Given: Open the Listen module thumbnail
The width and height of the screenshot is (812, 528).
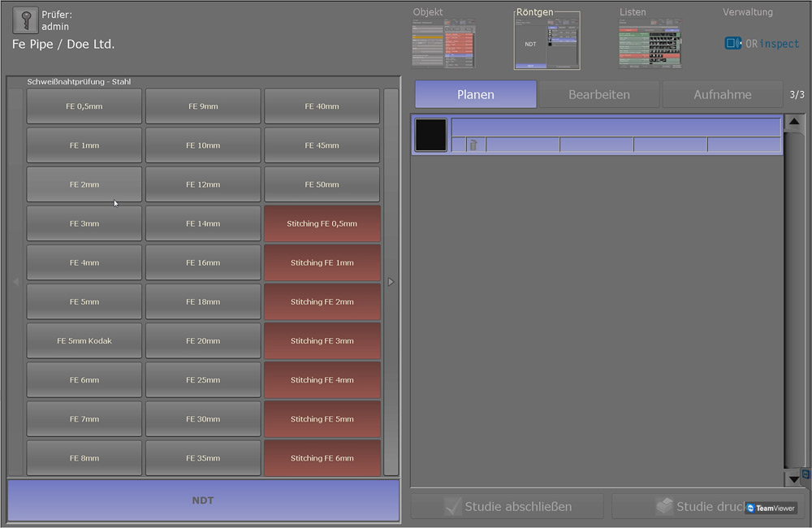Looking at the screenshot, I should coord(650,44).
